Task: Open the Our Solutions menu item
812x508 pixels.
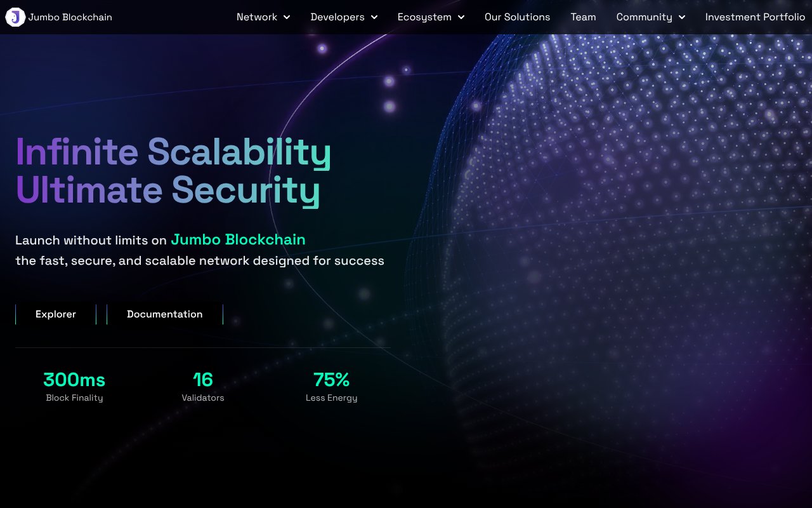Action: [517, 17]
